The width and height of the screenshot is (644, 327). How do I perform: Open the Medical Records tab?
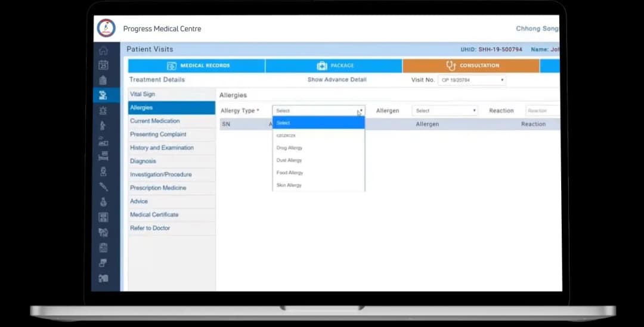pos(197,66)
